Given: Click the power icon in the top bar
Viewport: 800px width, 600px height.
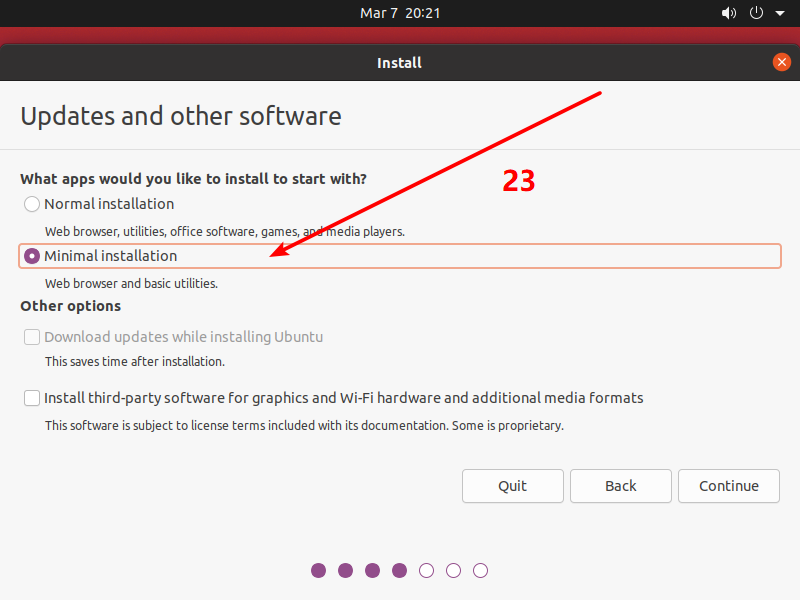Looking at the screenshot, I should click(x=756, y=13).
